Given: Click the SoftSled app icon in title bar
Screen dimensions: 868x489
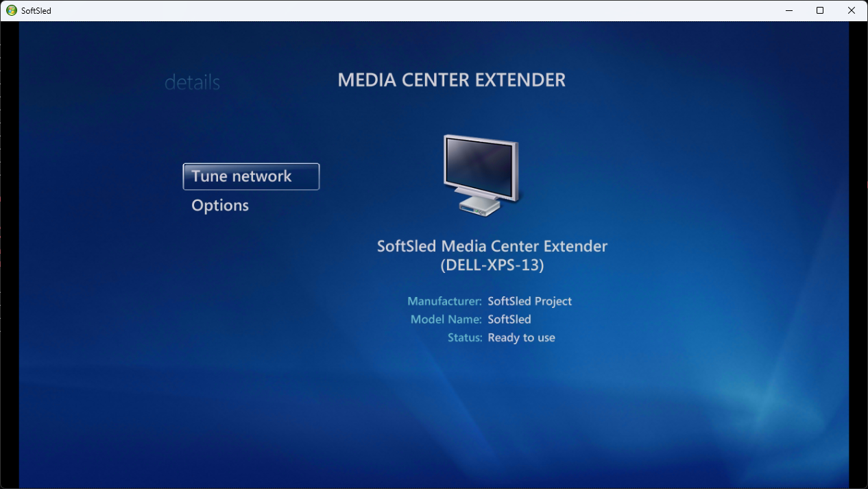Looking at the screenshot, I should tap(12, 11).
